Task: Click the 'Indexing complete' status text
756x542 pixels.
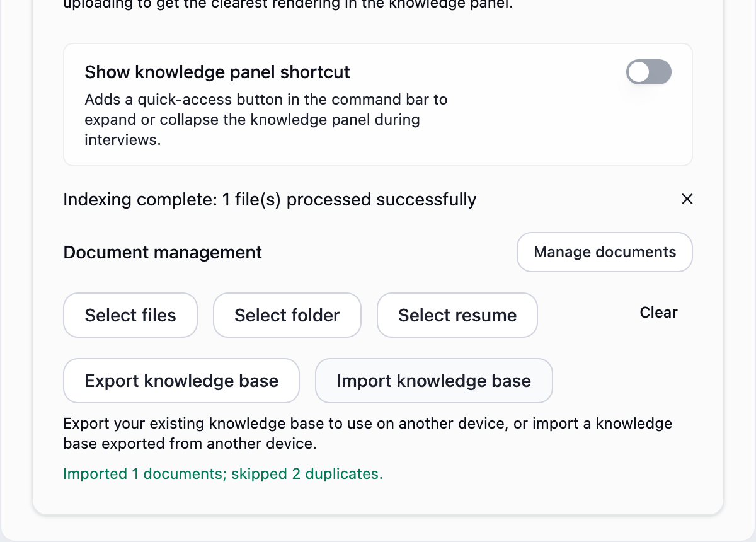Action: click(270, 200)
